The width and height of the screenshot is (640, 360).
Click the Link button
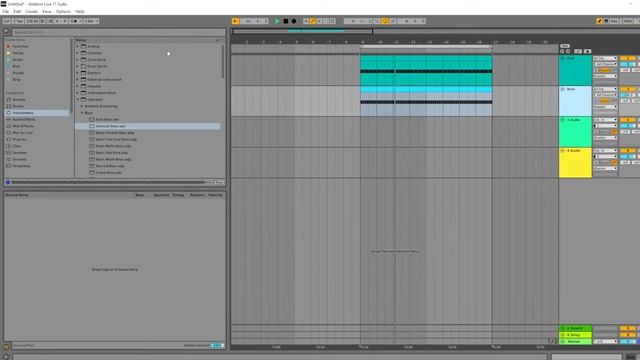tap(7, 21)
